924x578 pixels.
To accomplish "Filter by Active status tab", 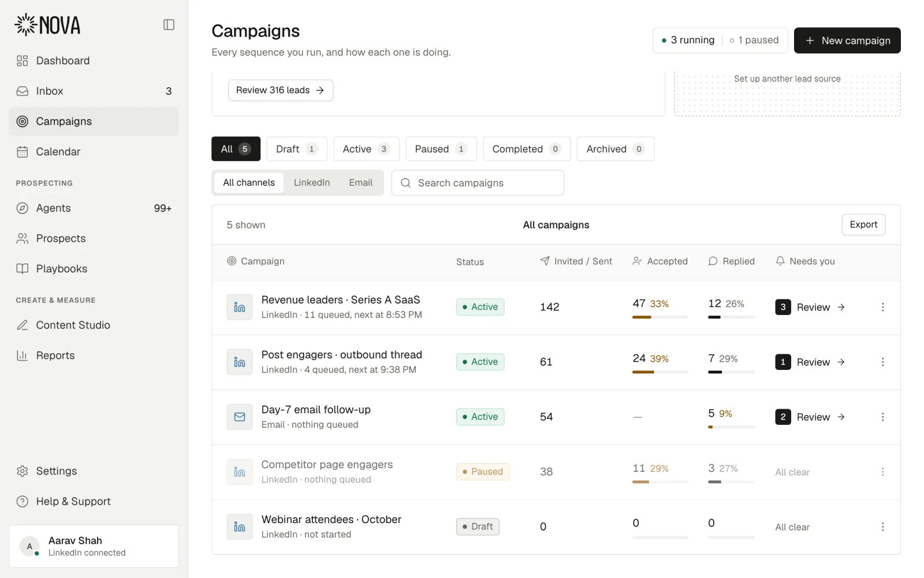I will tap(366, 149).
